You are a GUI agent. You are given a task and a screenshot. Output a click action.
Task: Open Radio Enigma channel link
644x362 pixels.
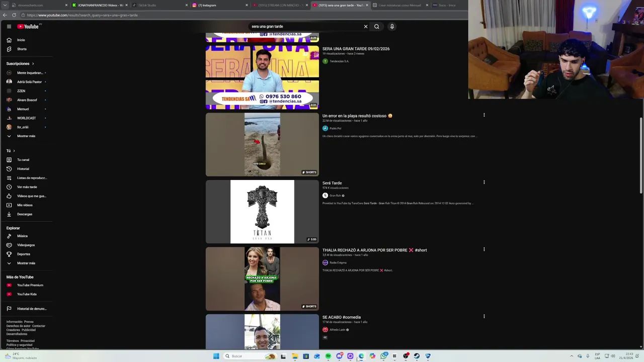[x=338, y=262]
